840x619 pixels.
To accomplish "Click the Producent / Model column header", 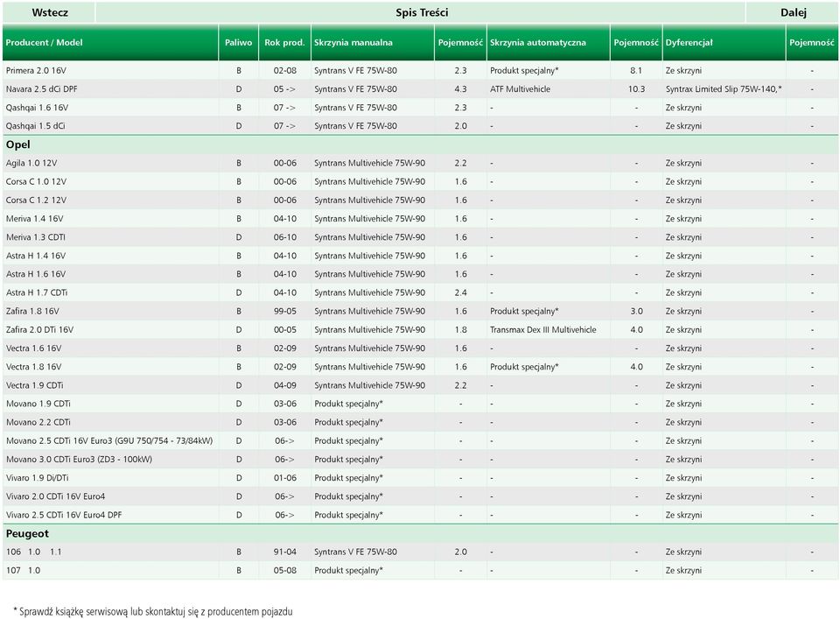I will pos(110,42).
